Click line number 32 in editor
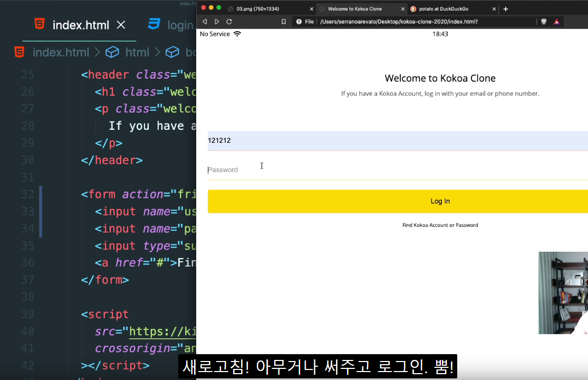588x380 pixels. (x=27, y=194)
